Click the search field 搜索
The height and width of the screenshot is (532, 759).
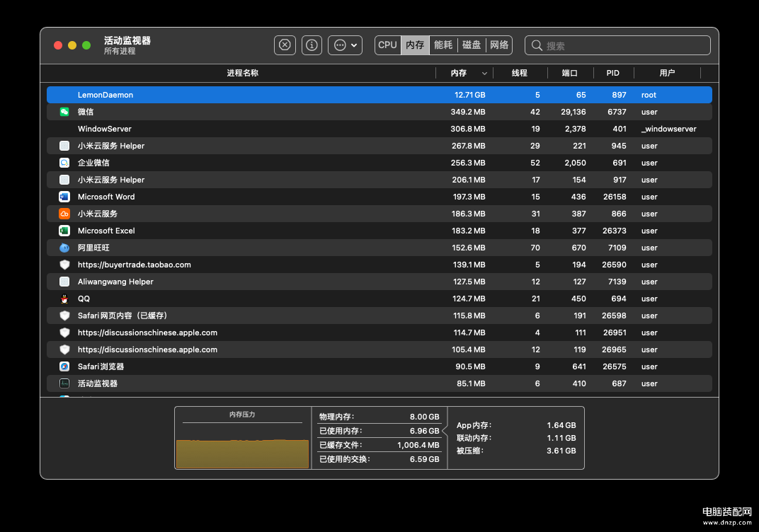623,45
